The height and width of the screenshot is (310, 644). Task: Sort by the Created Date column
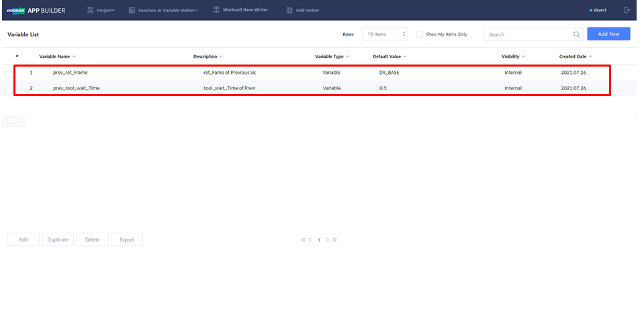click(x=575, y=56)
